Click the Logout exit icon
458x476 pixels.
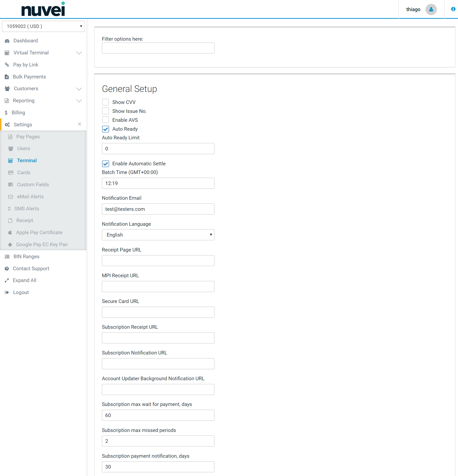point(7,292)
